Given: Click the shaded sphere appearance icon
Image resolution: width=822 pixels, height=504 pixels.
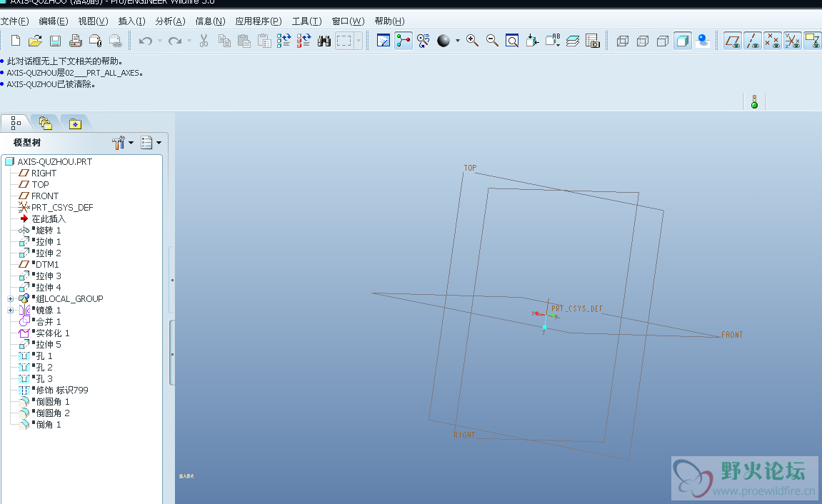Looking at the screenshot, I should point(443,41).
